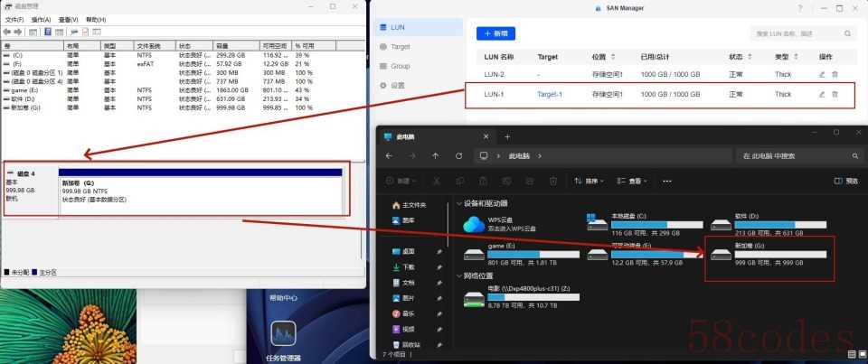Open the 任务管理器 desktop shortcut
Image resolution: width=868 pixels, height=364 pixels.
pyautogui.click(x=283, y=341)
